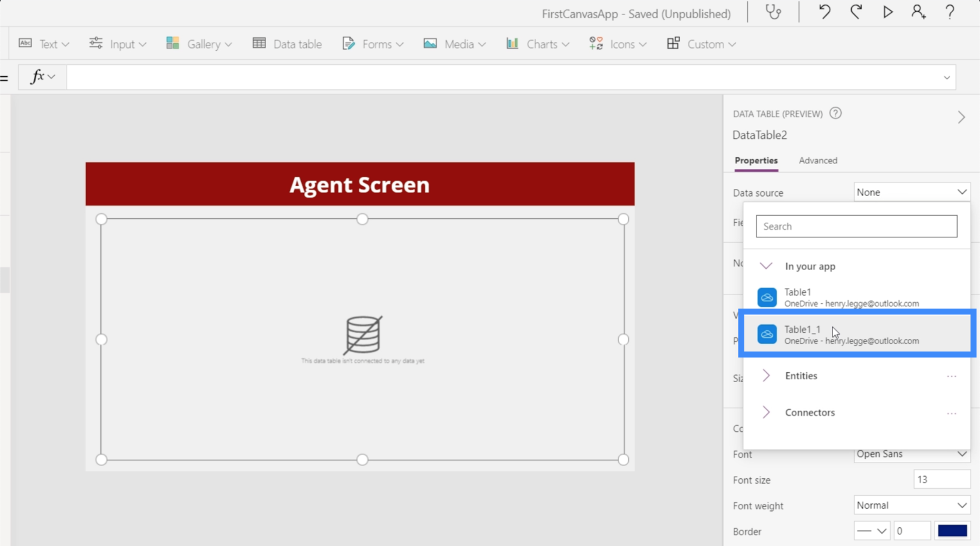Open the Font weight dropdown

click(x=912, y=505)
